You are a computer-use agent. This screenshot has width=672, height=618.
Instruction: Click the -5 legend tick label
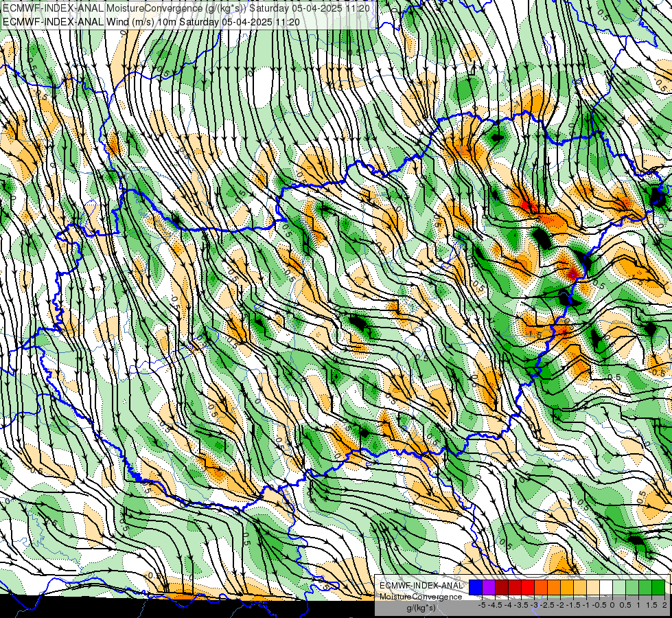pyautogui.click(x=482, y=605)
